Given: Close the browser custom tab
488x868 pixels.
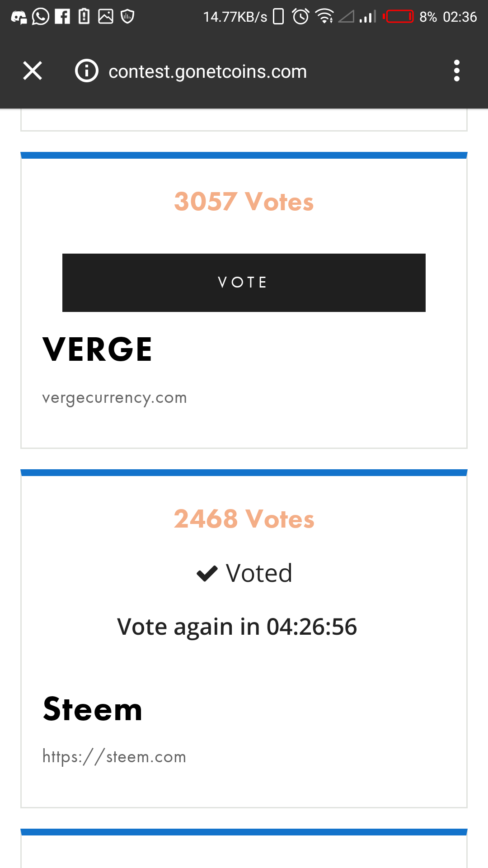Looking at the screenshot, I should (33, 71).
